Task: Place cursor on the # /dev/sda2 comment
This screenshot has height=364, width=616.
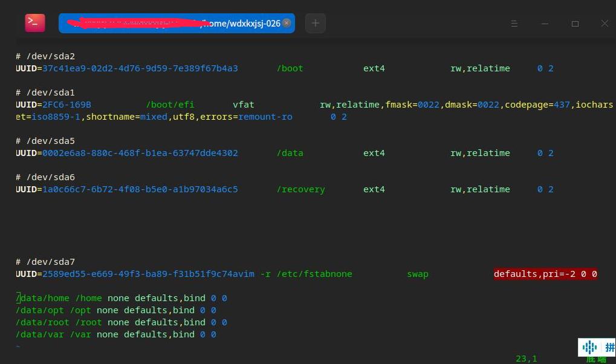Action: pyautogui.click(x=45, y=56)
